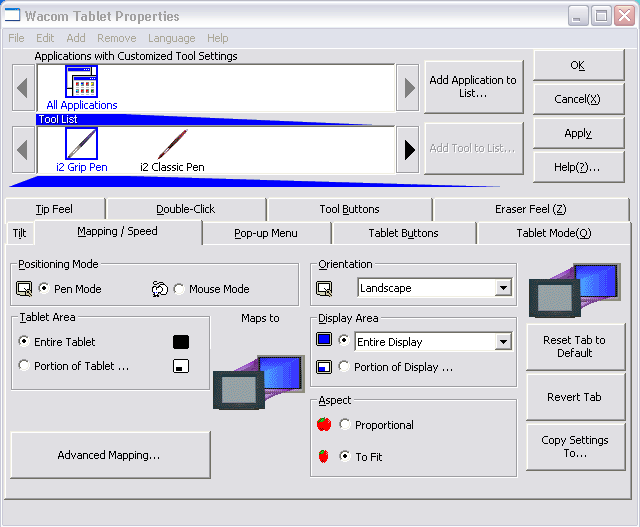Screen dimensions: 640x527
Task: Click the Portion of Tablet small icon
Action: click(181, 366)
